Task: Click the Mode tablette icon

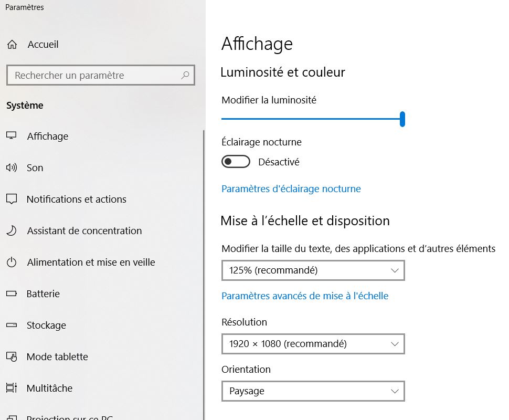Action: (x=11, y=356)
